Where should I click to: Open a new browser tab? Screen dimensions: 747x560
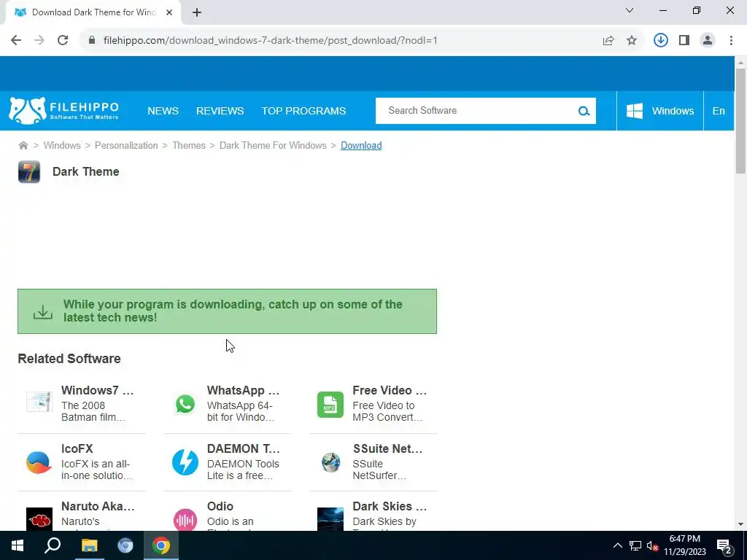(x=197, y=12)
